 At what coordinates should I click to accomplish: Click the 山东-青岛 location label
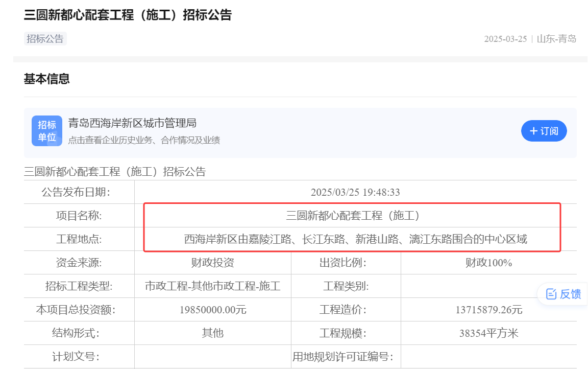[556, 39]
